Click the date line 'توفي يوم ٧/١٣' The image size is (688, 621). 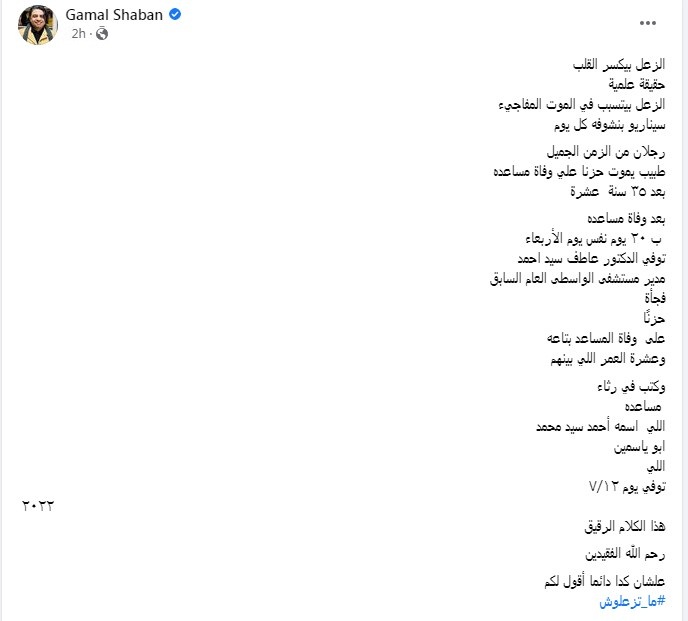tap(626, 487)
